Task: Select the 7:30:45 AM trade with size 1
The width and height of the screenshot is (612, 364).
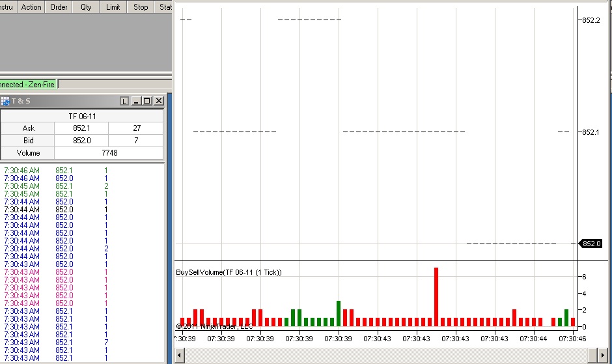Action: 82,194
